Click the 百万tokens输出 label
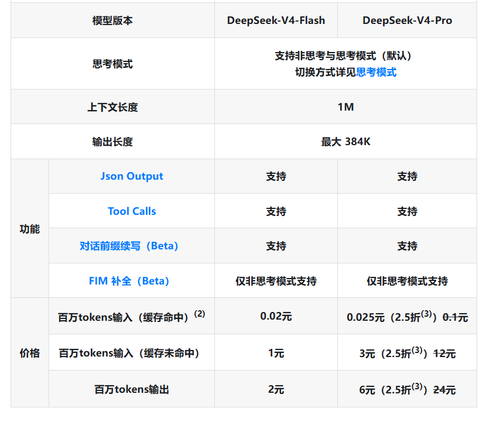This screenshot has height=422, width=500. (x=132, y=389)
